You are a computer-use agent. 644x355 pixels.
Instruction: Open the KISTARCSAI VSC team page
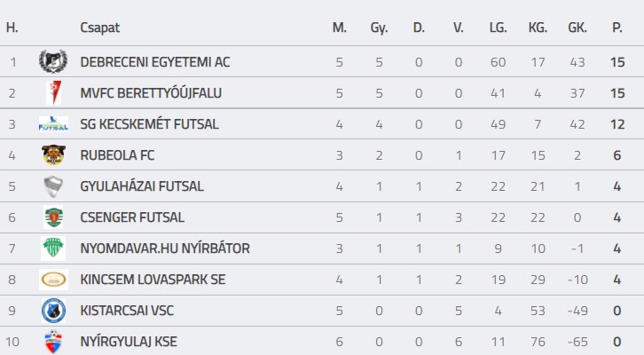[x=129, y=311]
